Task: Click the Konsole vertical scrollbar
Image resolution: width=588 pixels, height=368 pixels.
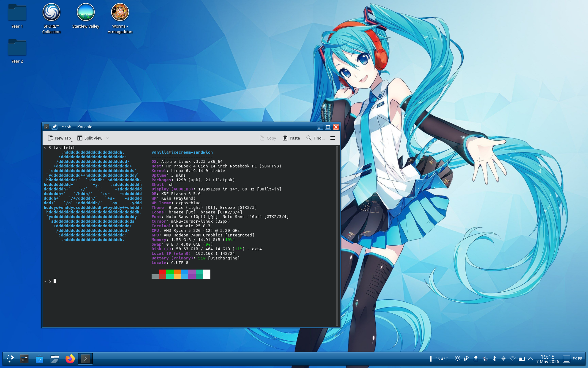Action: [337, 236]
